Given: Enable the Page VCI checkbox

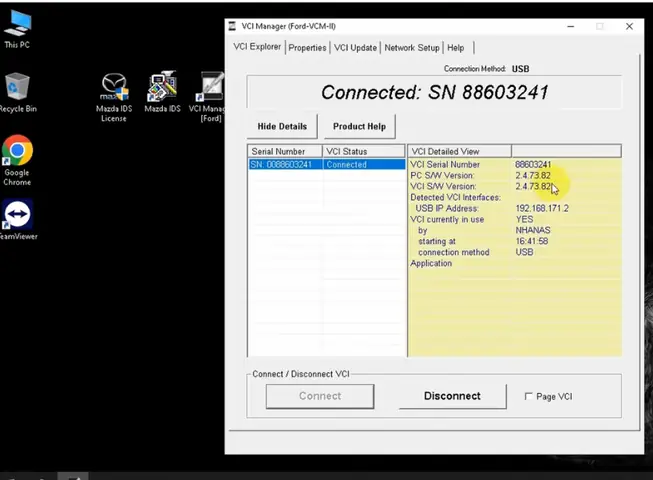Looking at the screenshot, I should point(529,397).
